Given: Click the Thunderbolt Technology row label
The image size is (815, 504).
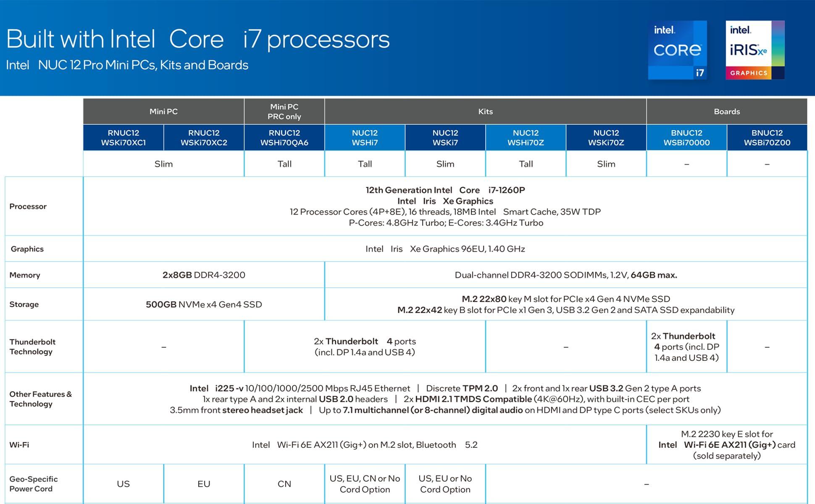Looking at the screenshot, I should point(32,346).
